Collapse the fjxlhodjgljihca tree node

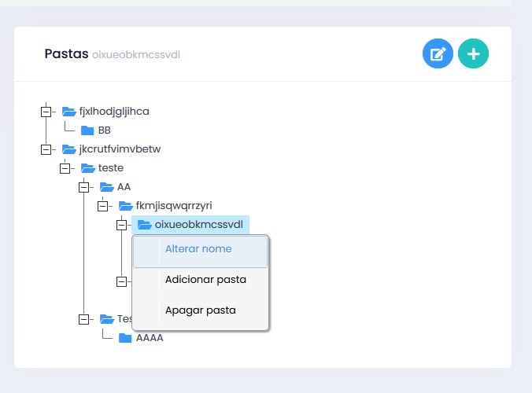point(46,112)
